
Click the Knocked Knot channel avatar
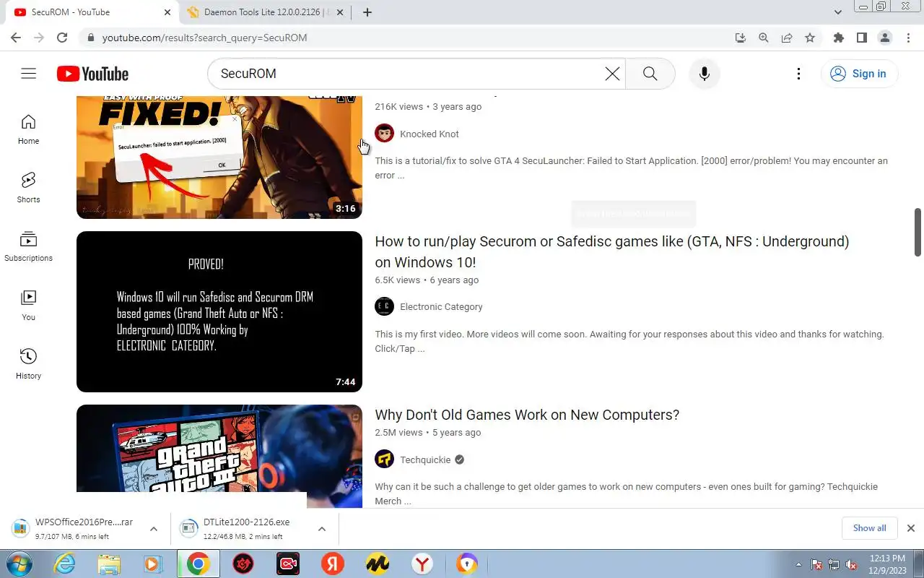[385, 134]
